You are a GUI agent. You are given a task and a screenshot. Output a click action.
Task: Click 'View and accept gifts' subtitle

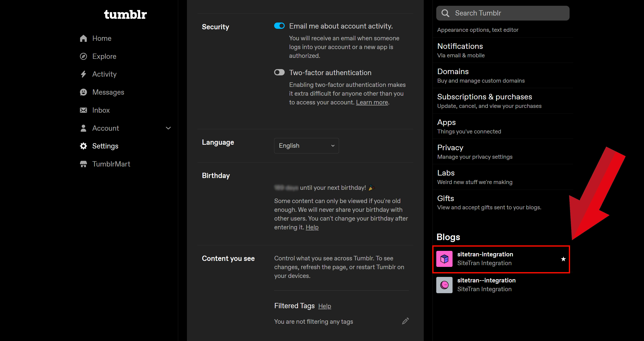[489, 207]
